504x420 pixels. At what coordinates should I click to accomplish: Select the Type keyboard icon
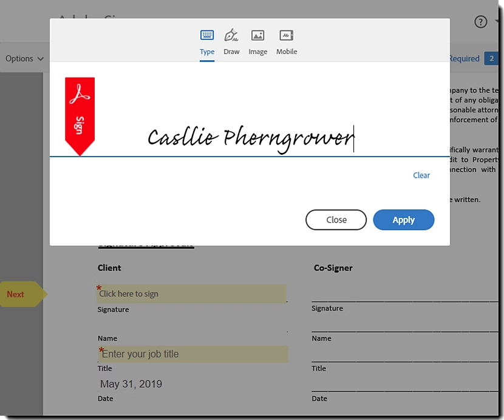click(206, 35)
